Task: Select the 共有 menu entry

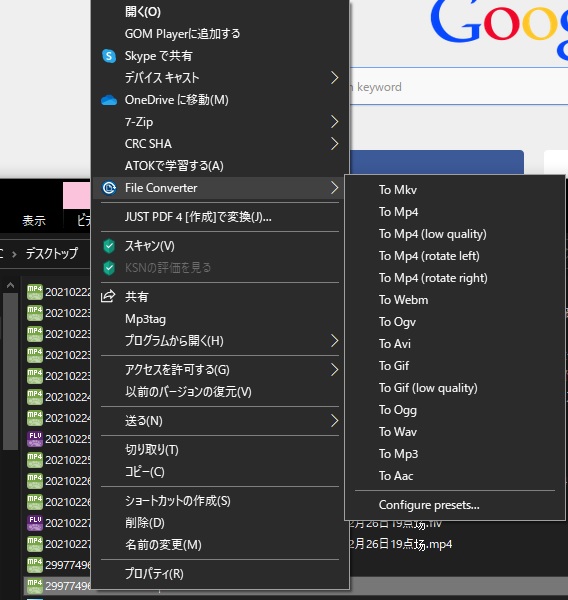Action: coord(220,297)
